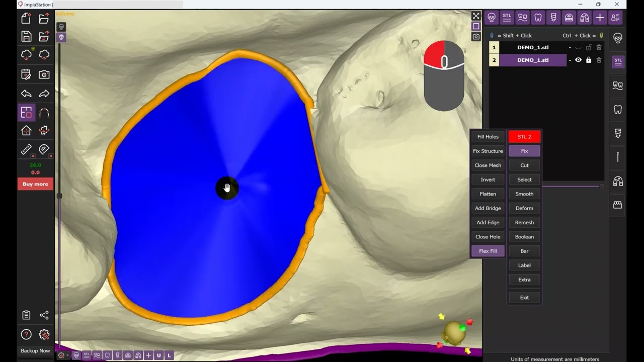Click the Exit button in tool menu
644x362 pixels.
coord(524,298)
